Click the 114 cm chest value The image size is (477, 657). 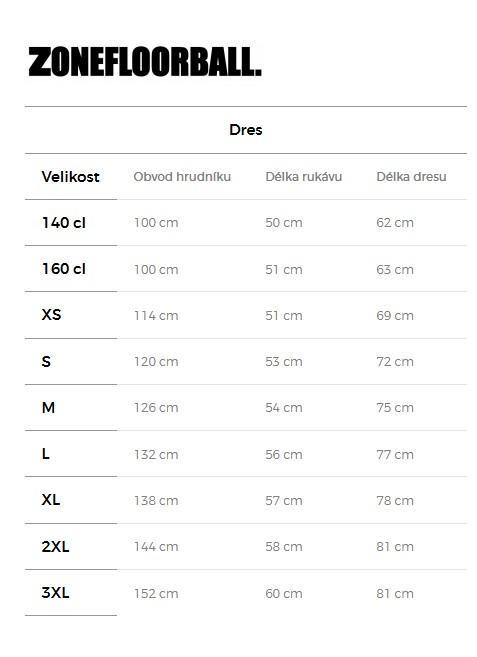pyautogui.click(x=156, y=316)
